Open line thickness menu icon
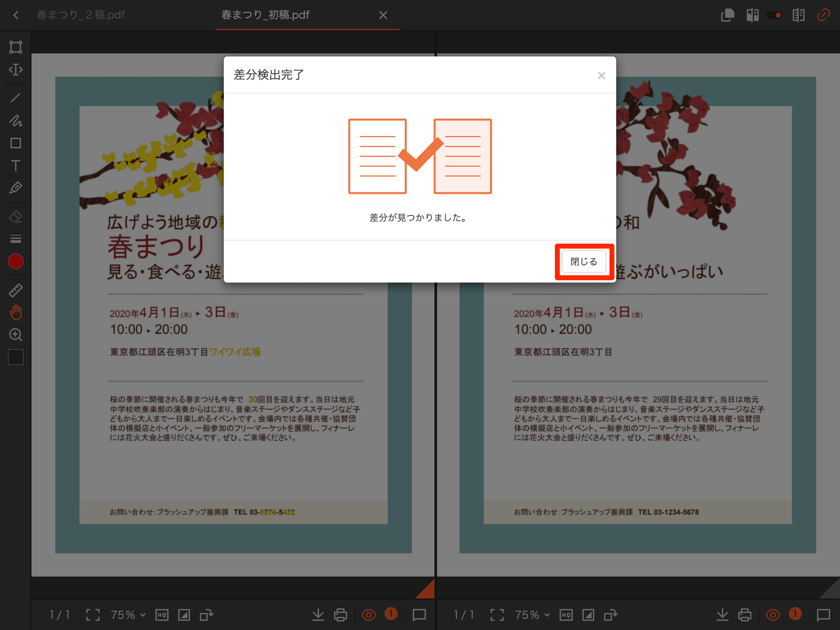 (x=15, y=239)
